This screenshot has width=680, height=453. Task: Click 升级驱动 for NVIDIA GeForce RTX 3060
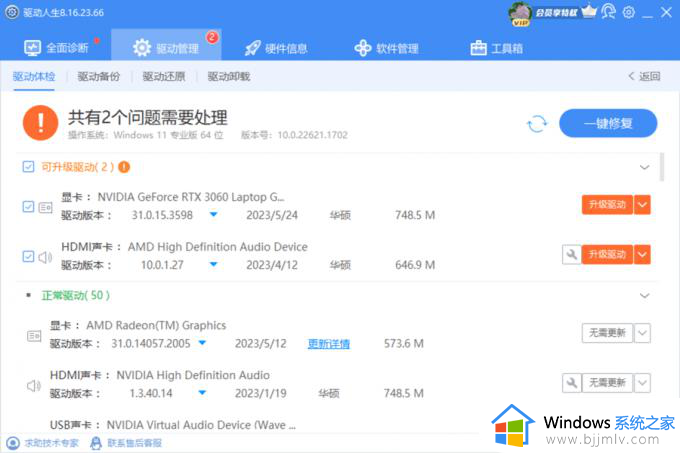pyautogui.click(x=607, y=205)
